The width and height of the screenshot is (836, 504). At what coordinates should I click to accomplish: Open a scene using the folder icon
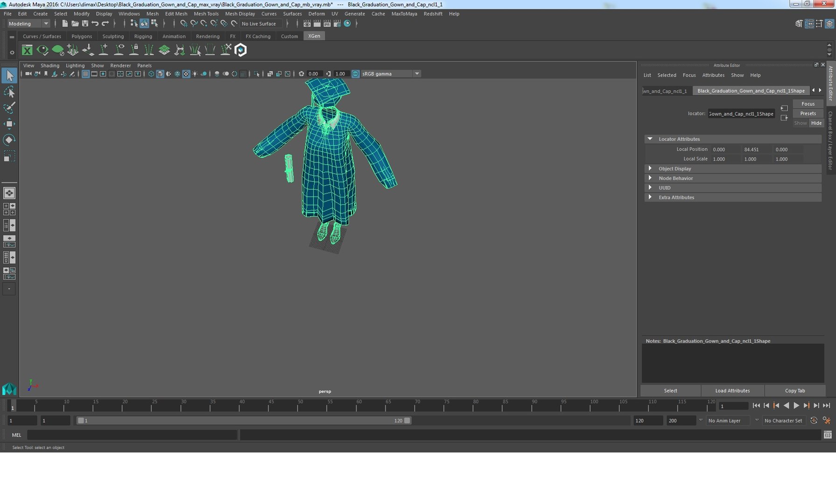(x=75, y=23)
